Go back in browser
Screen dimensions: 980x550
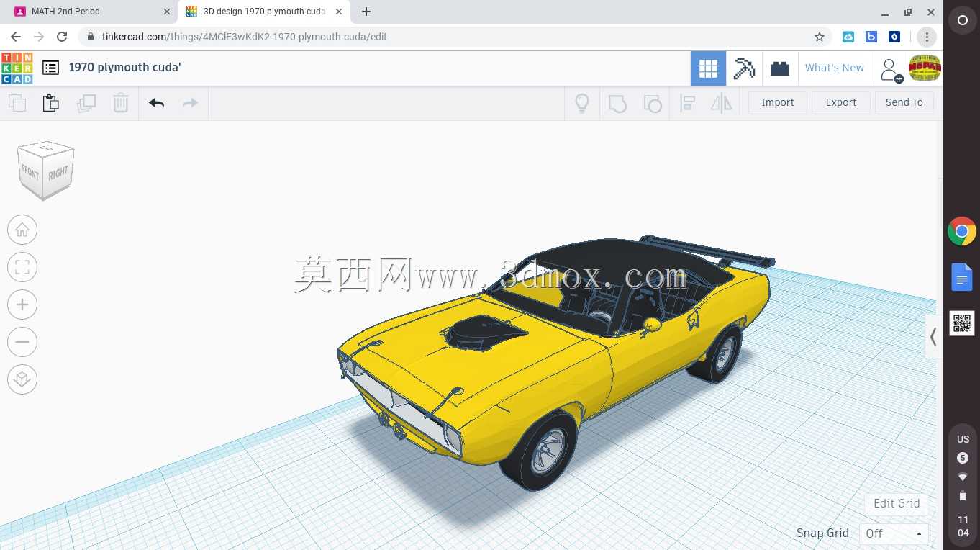pos(16,37)
